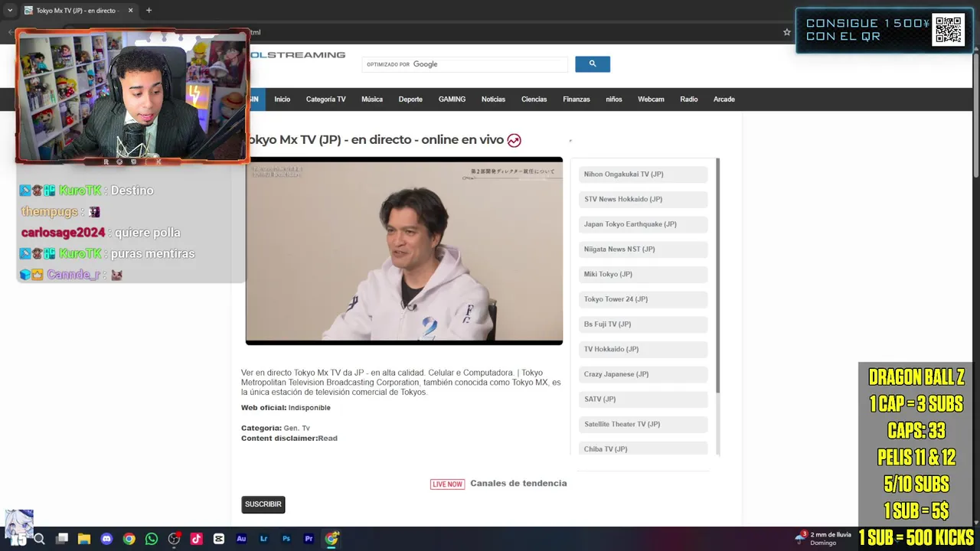Click the blue Google search magnifier button
The image size is (980, 551).
[593, 64]
